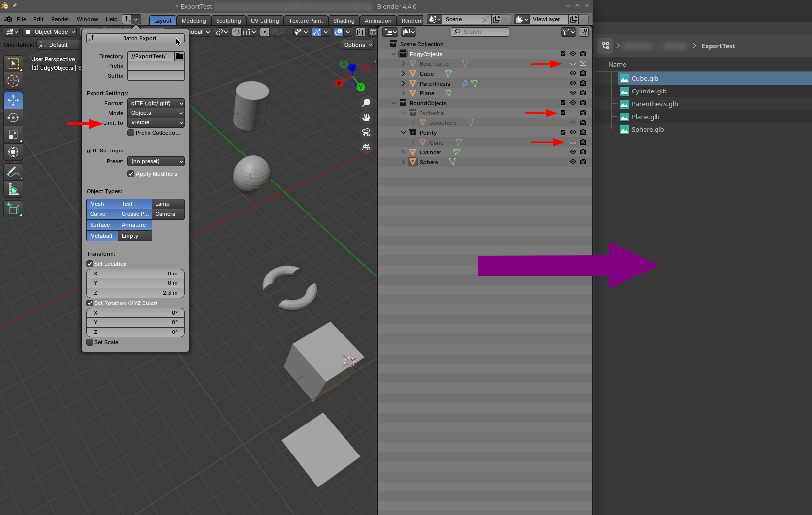Open the Format dropdown showing glTF
Screen dimensions: 812x515
pos(156,103)
